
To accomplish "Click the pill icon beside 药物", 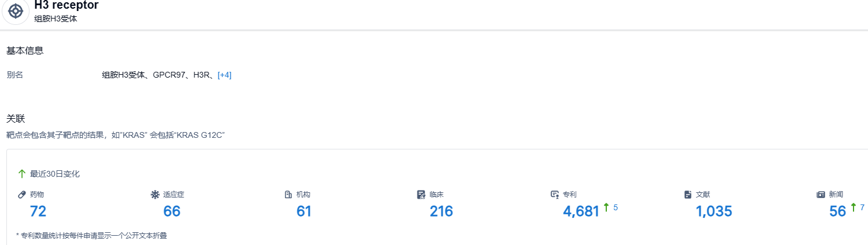I will pyautogui.click(x=22, y=195).
